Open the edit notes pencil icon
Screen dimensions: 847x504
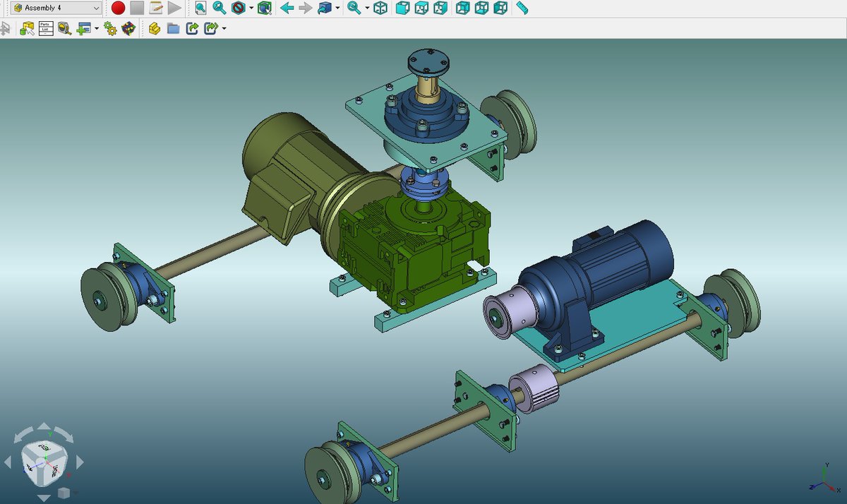(x=156, y=8)
